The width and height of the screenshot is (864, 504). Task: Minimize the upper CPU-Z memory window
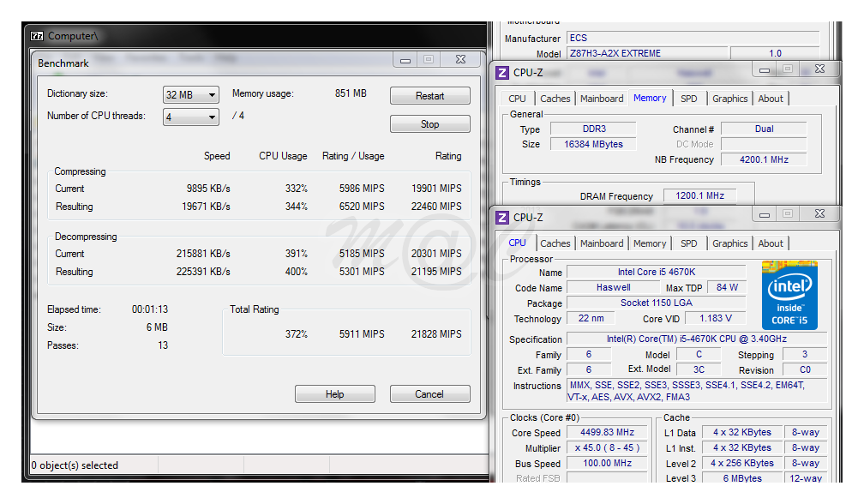tap(764, 69)
